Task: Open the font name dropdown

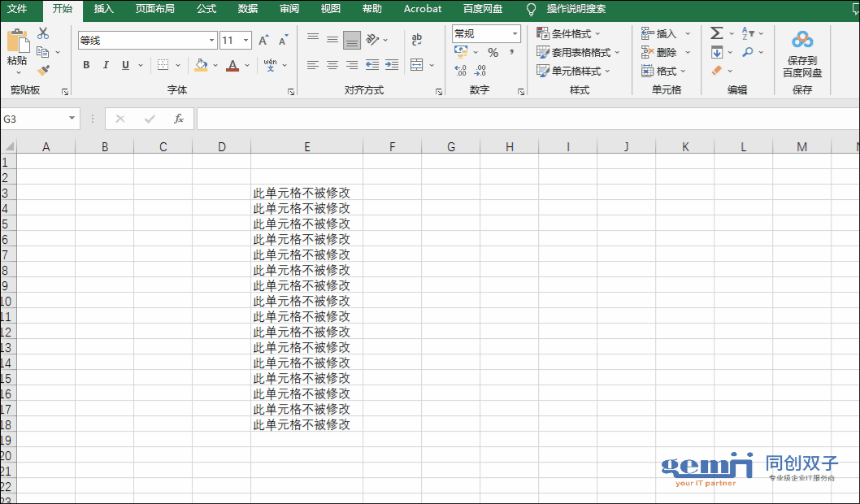Action: click(x=212, y=41)
